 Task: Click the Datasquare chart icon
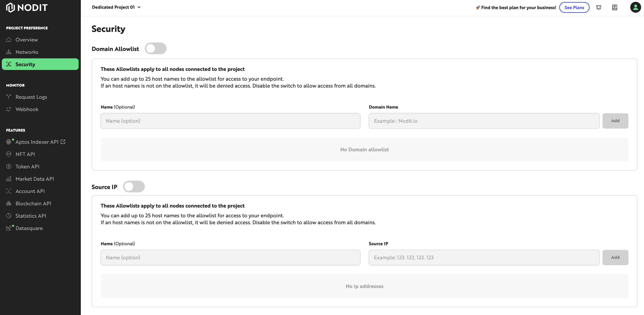pos(9,228)
